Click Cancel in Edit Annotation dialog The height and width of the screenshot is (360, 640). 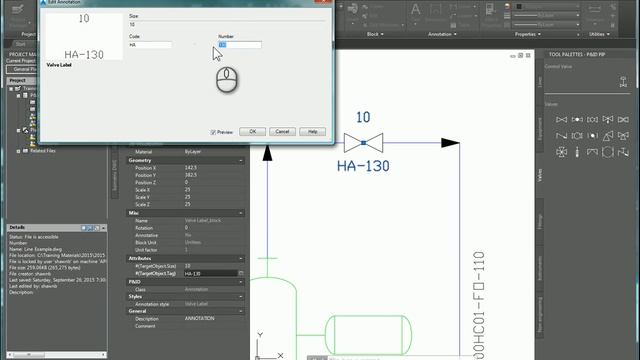point(282,131)
